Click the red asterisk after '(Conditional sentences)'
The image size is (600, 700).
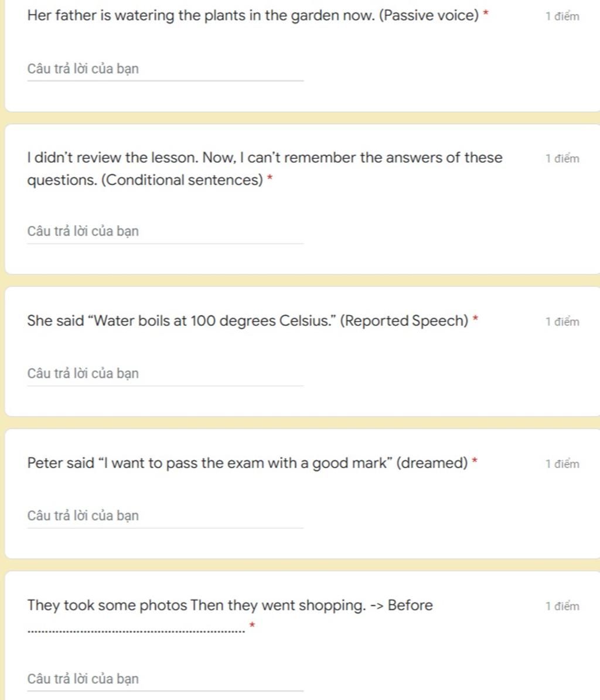point(270,177)
